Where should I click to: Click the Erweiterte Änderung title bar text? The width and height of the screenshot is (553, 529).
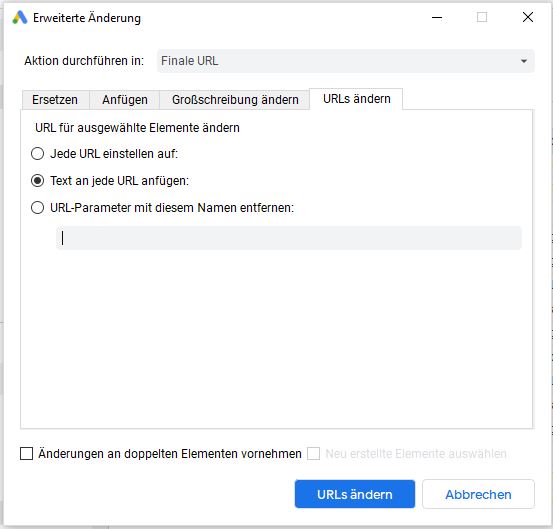(87, 18)
